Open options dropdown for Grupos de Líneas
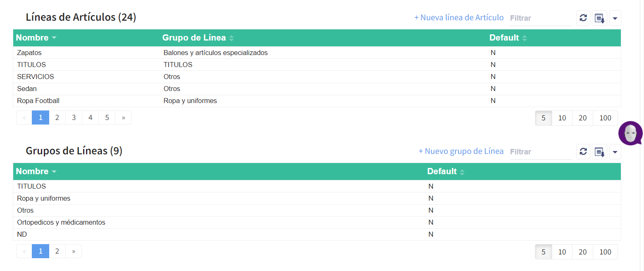Viewport: 644px width, 271px height. tap(615, 152)
